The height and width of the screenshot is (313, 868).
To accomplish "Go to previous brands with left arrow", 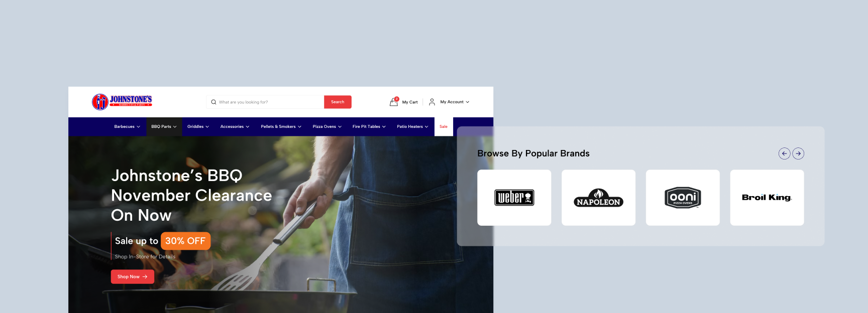I will coord(784,153).
